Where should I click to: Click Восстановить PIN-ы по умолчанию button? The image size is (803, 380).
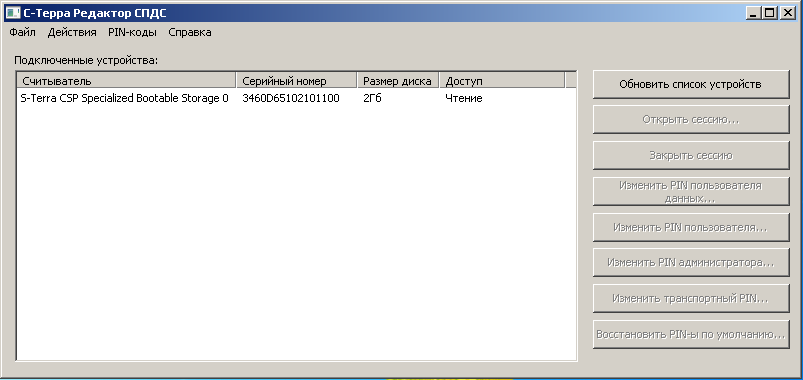pyautogui.click(x=691, y=334)
